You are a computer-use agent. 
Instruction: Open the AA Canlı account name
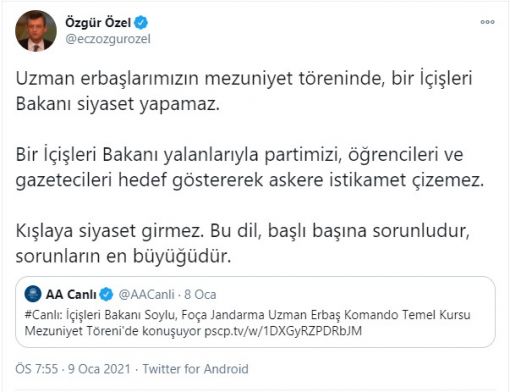(71, 294)
